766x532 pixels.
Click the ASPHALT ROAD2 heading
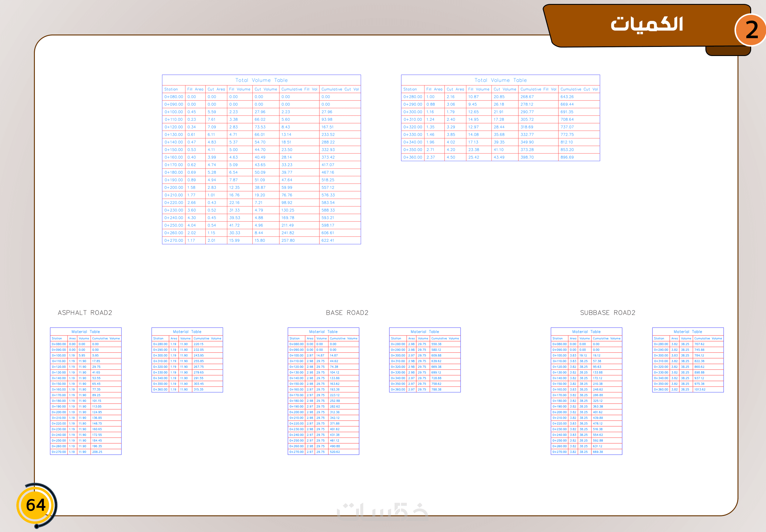point(85,313)
